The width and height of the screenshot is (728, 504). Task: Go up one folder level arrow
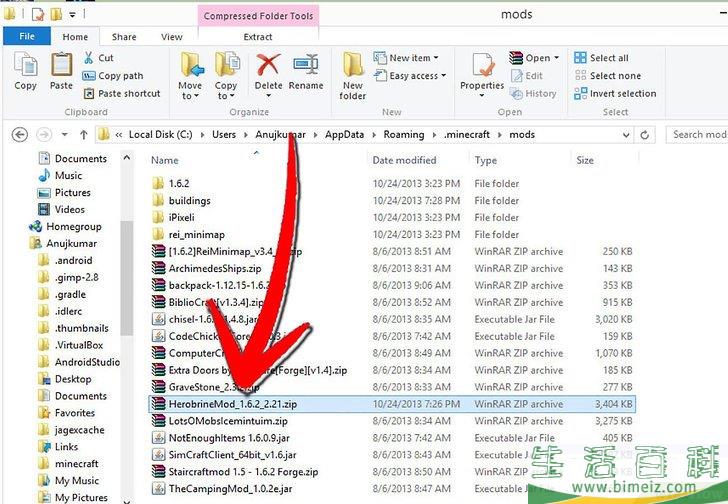[84, 135]
